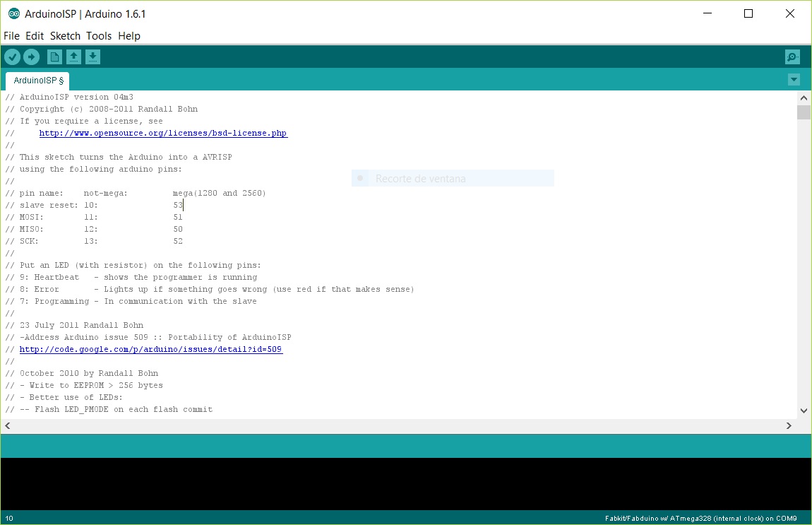Click the '23 July 2011 Randall Bohn' line
812x525 pixels.
[74, 326]
